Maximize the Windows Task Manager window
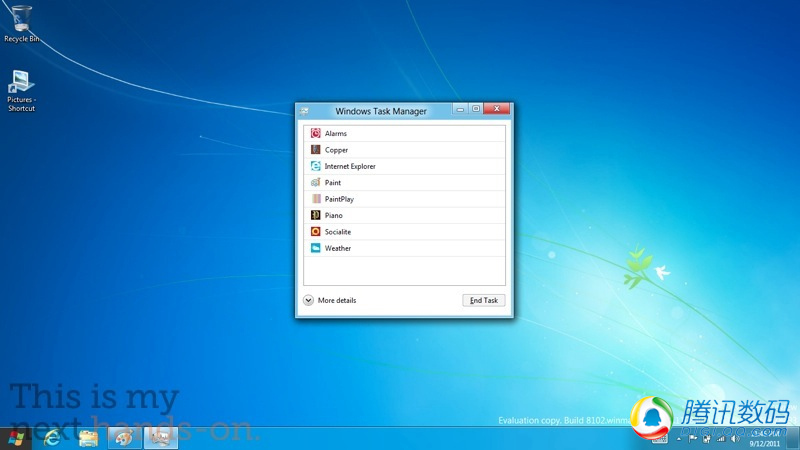This screenshot has width=800, height=450. click(x=476, y=109)
